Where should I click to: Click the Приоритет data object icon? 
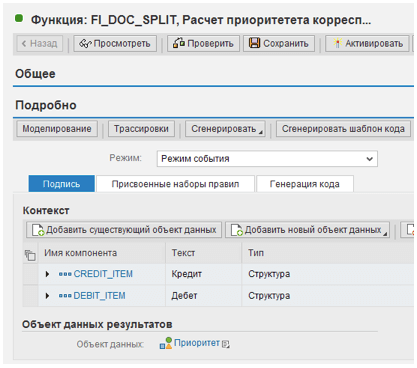pyautogui.click(x=166, y=343)
